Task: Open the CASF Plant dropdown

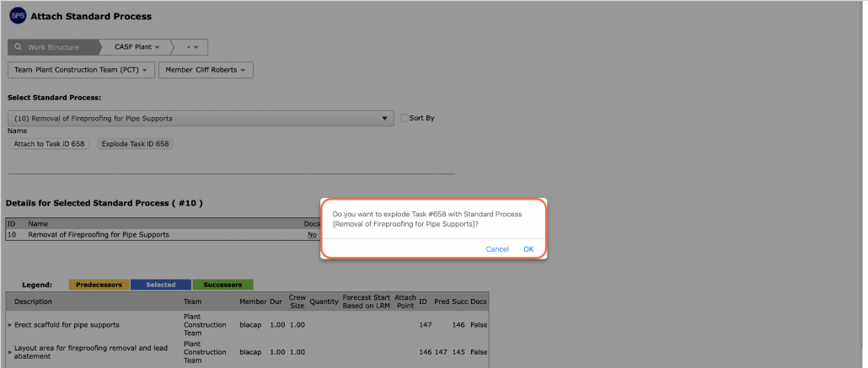Action: point(137,47)
